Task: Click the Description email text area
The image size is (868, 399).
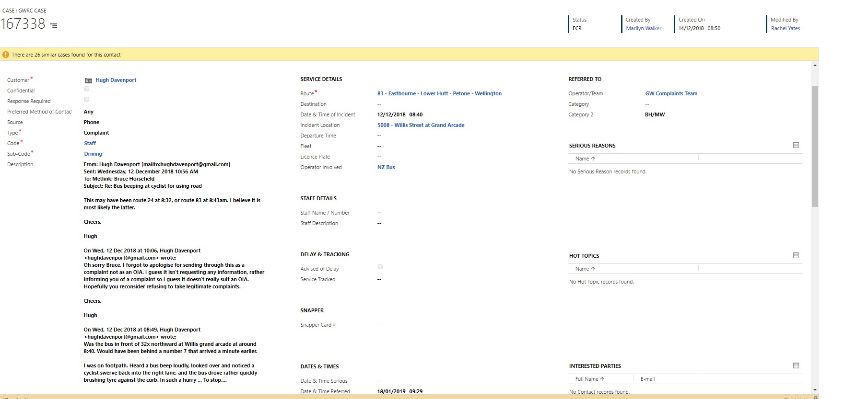Action: (175, 272)
